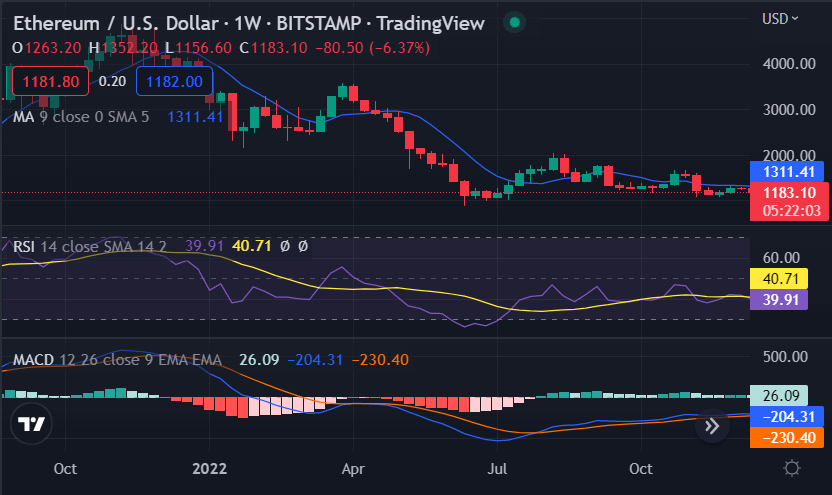832x495 pixels.
Task: Click the MACD 12 26 close legend
Action: click(x=117, y=360)
